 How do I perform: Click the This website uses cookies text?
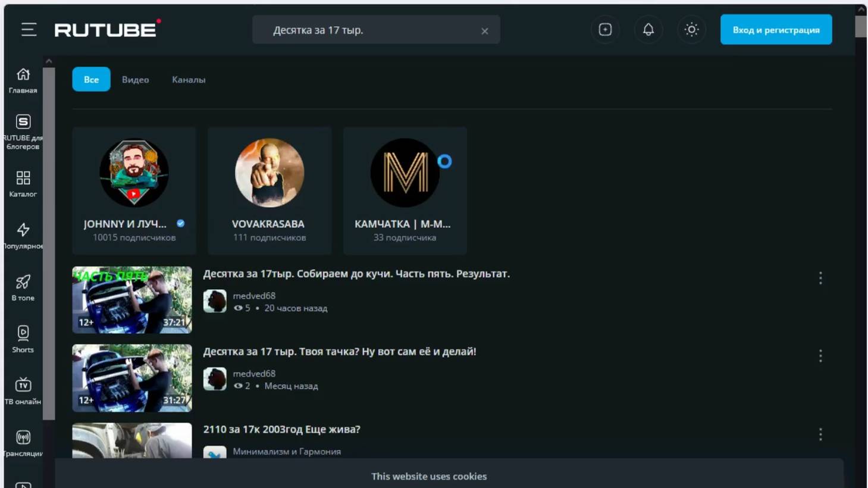click(x=429, y=476)
